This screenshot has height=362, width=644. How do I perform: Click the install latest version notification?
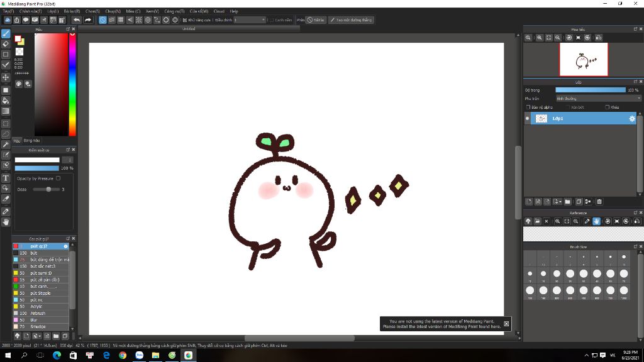coord(441,324)
